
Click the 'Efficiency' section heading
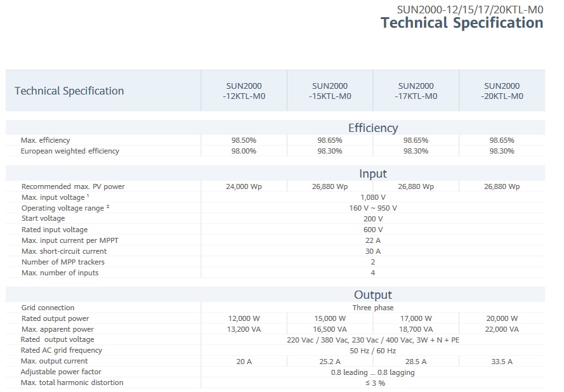pyautogui.click(x=373, y=128)
